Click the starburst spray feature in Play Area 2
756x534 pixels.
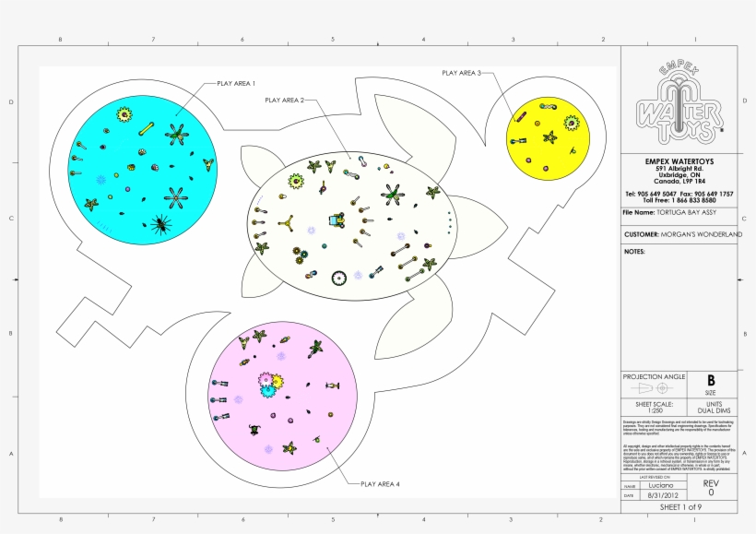coord(393,195)
